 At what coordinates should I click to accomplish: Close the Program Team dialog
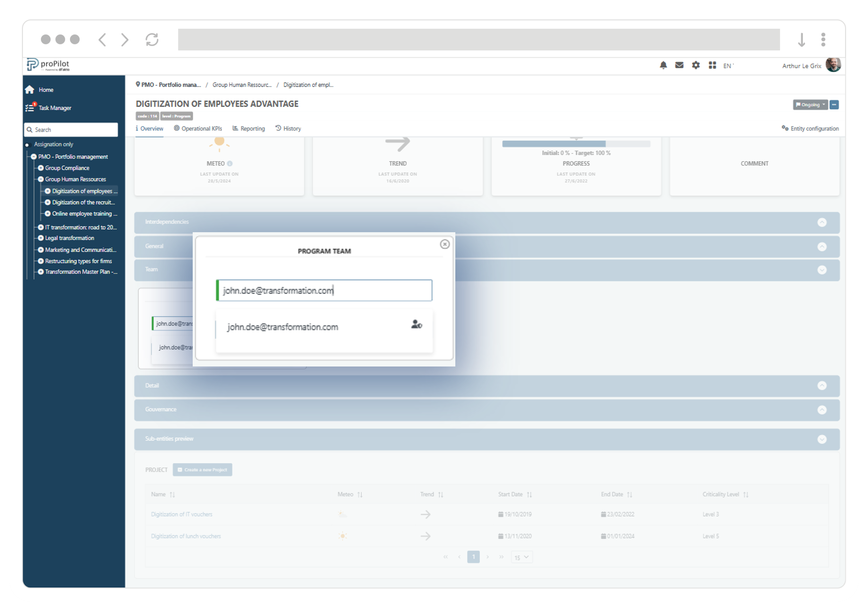(444, 244)
